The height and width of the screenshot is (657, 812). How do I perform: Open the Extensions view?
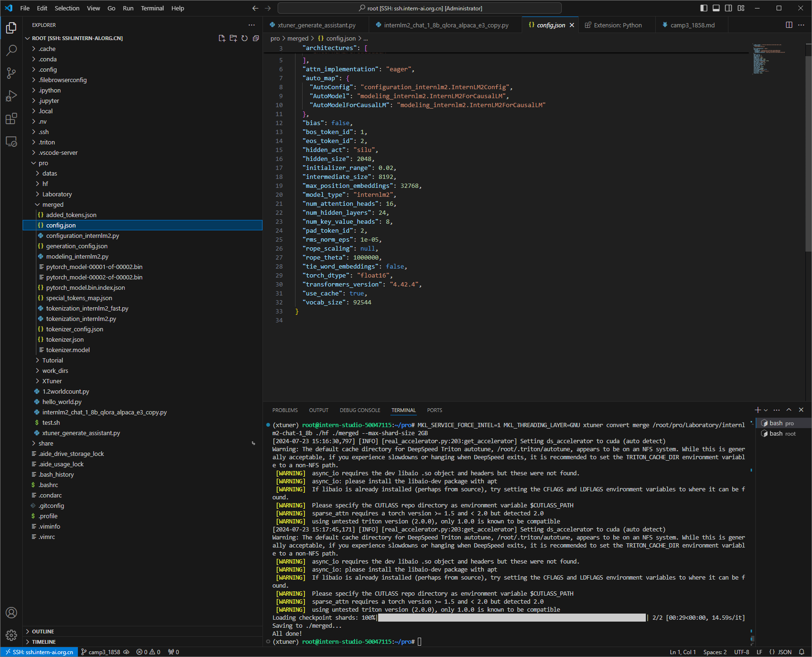[x=11, y=118]
